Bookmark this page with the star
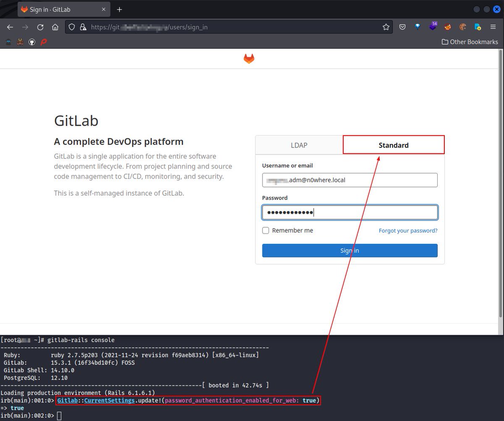The height and width of the screenshot is (421, 504). 386,27
